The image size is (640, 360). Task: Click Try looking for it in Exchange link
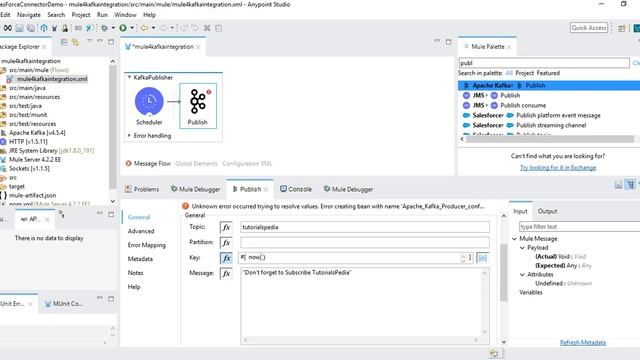click(x=558, y=168)
